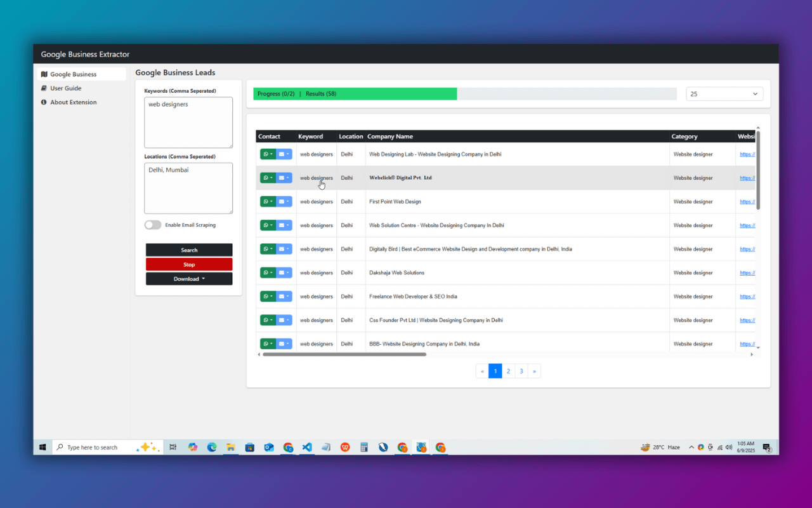
Task: Open the results-per-page dropdown showing 25
Action: (724, 94)
